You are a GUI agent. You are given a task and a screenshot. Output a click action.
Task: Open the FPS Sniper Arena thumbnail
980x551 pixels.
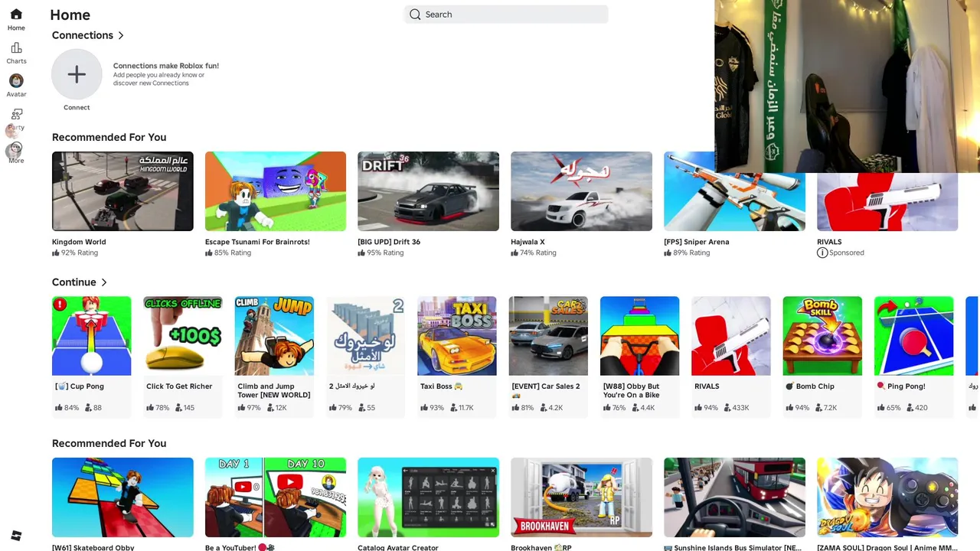point(734,191)
